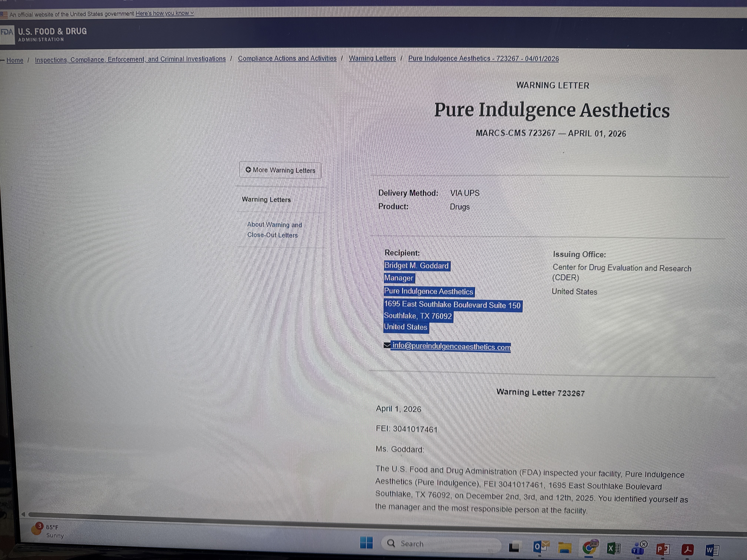Image resolution: width=747 pixels, height=560 pixels.
Task: Click "Center for Drug Evaluation and Research" text
Action: tap(622, 268)
